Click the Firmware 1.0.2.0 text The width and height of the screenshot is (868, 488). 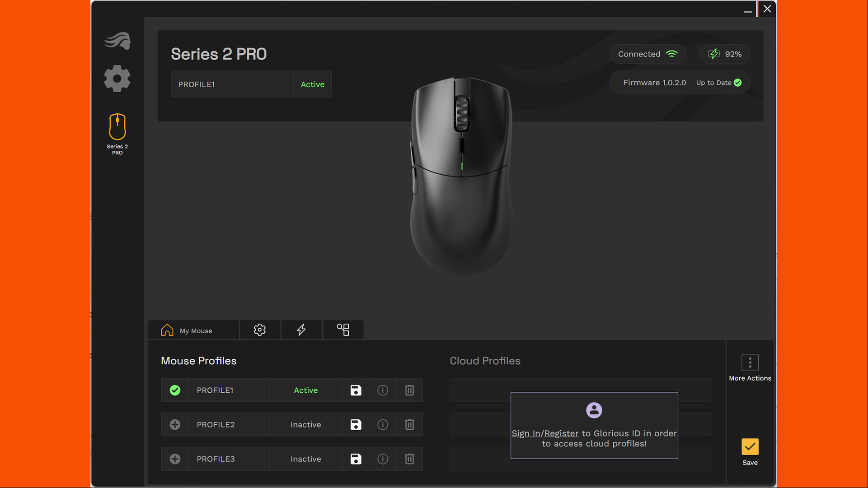(x=654, y=83)
